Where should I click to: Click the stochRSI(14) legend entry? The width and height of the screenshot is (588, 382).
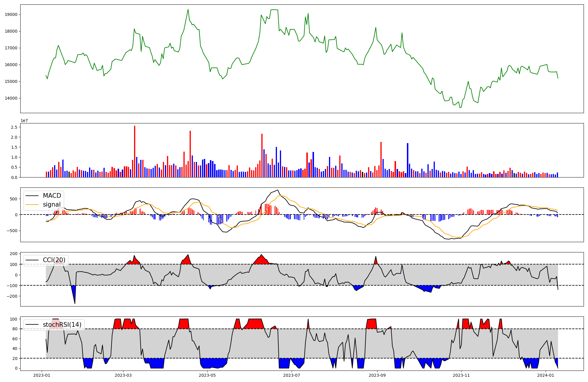point(62,325)
